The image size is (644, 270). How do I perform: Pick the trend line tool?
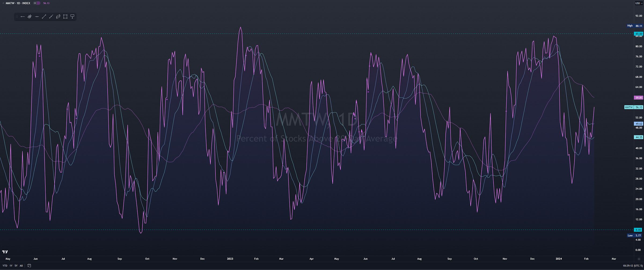coord(44,17)
